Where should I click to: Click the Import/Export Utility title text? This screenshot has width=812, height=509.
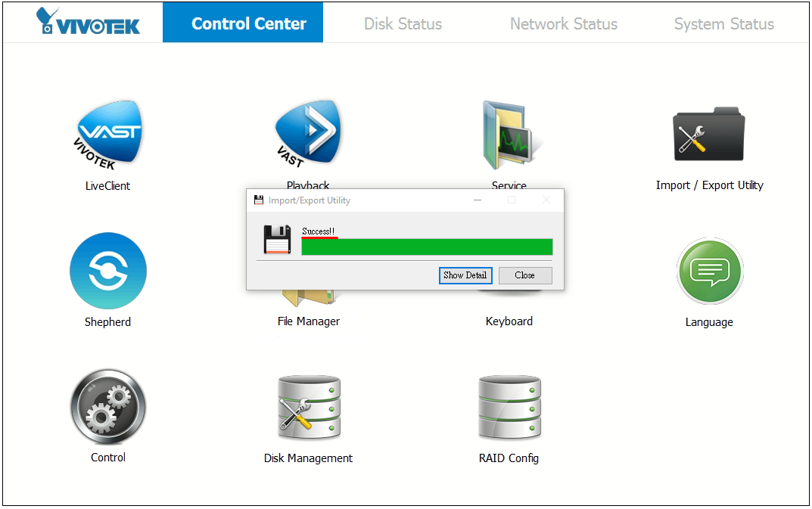coord(310,200)
